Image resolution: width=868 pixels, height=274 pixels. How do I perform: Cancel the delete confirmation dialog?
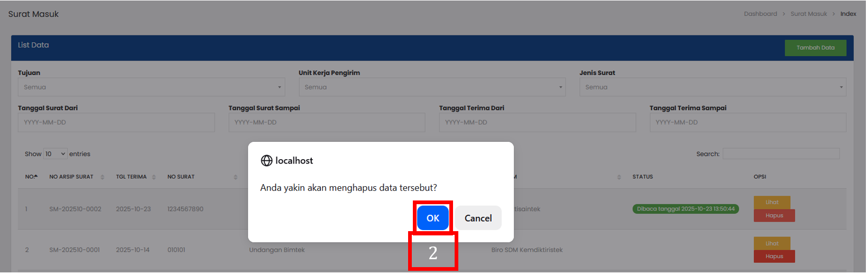477,218
